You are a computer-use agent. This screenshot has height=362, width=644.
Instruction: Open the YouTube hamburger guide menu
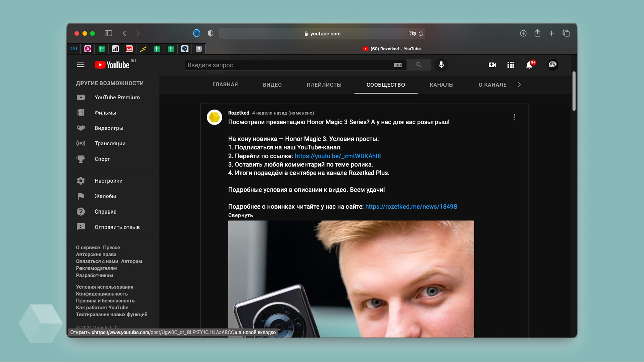coord(80,65)
